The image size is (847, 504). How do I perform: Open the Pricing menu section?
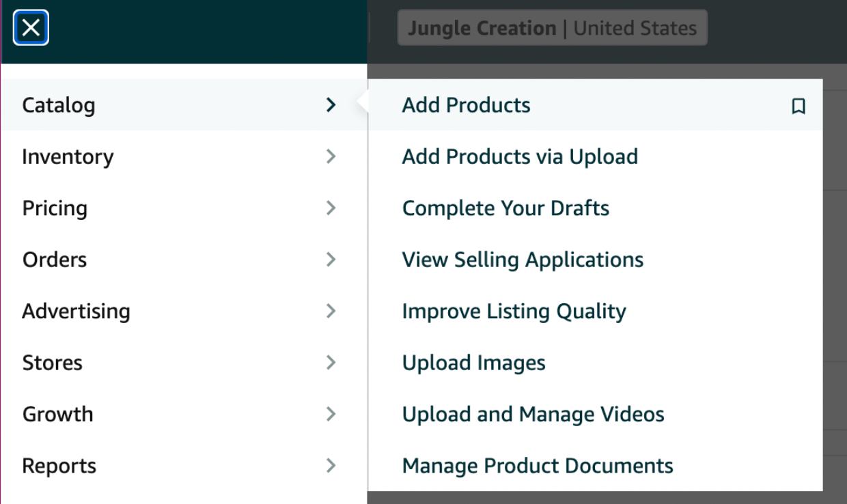(x=184, y=208)
